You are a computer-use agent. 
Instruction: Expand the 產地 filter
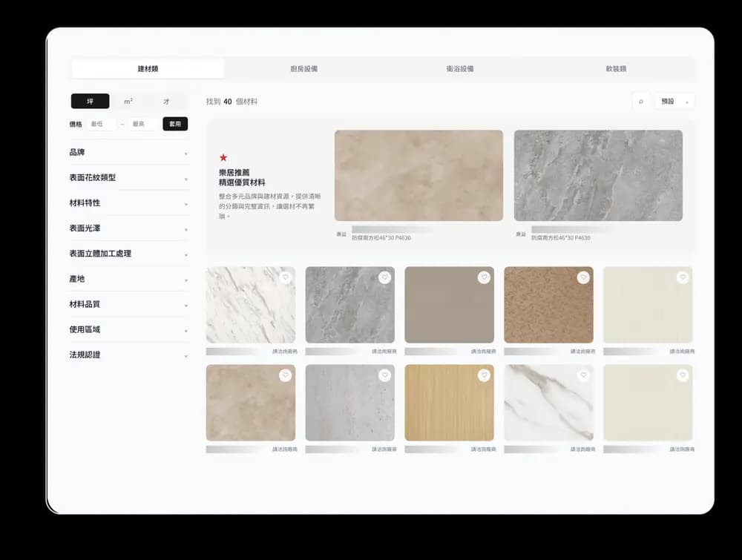point(128,279)
